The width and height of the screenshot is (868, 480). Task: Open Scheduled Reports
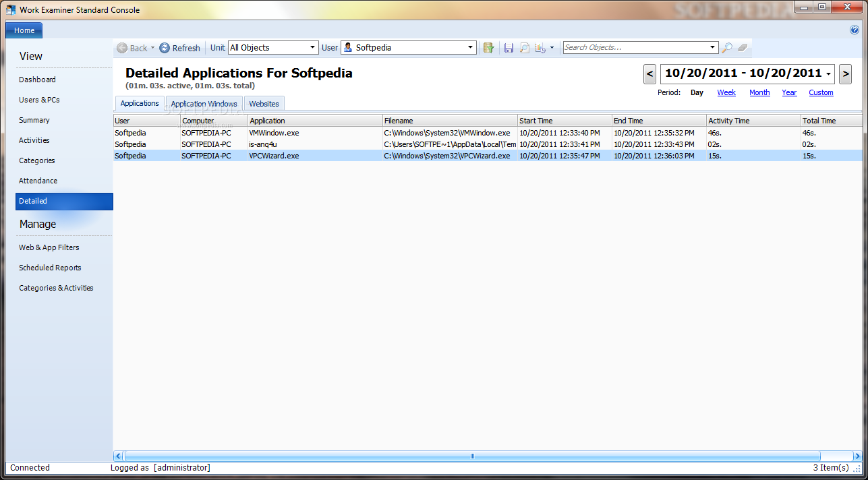point(50,268)
